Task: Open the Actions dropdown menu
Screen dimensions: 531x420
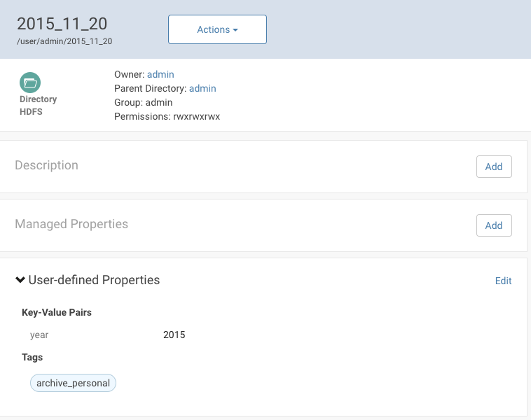Action: click(x=217, y=29)
